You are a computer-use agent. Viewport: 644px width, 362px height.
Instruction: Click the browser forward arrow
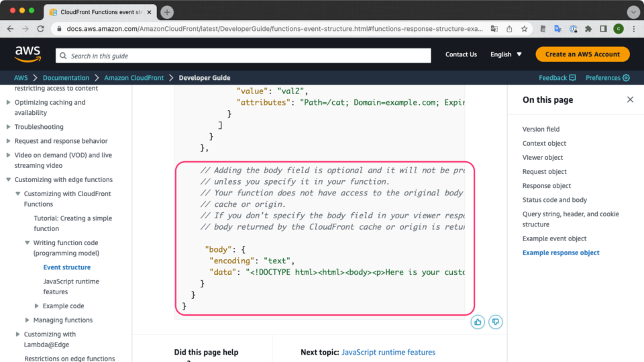[x=25, y=29]
